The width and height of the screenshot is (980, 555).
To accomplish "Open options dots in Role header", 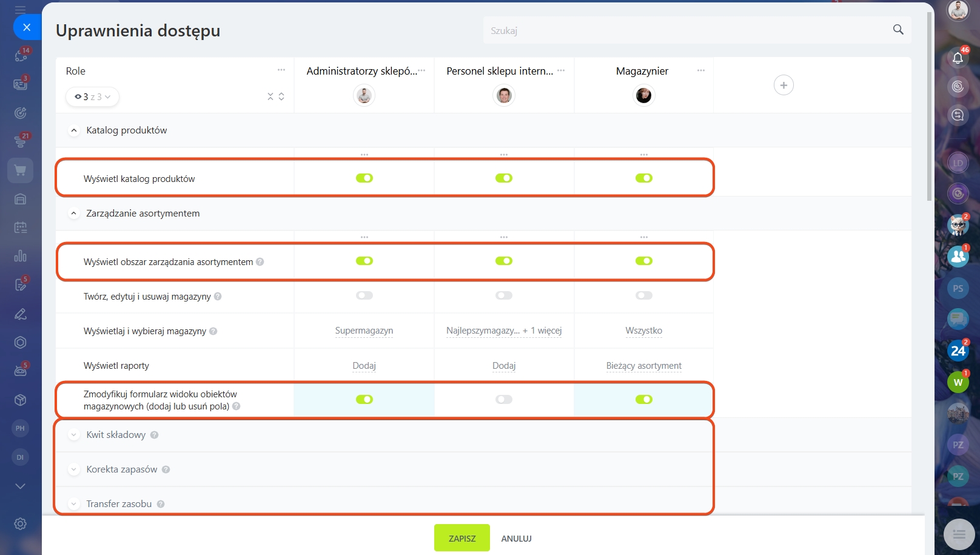I will 281,70.
